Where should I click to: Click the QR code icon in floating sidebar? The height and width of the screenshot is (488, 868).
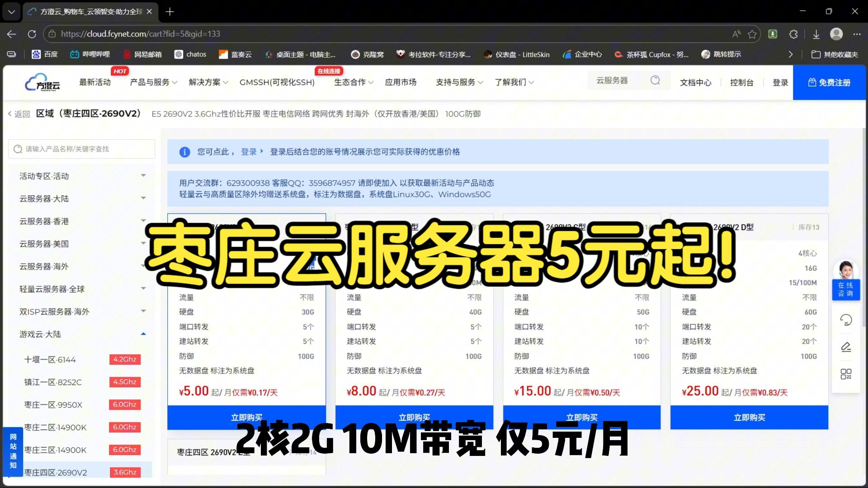tap(846, 374)
